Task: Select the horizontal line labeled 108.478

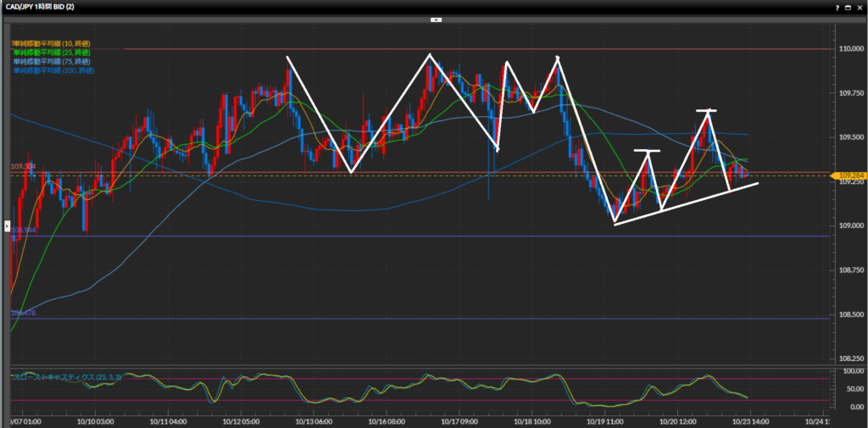Action: (x=424, y=319)
